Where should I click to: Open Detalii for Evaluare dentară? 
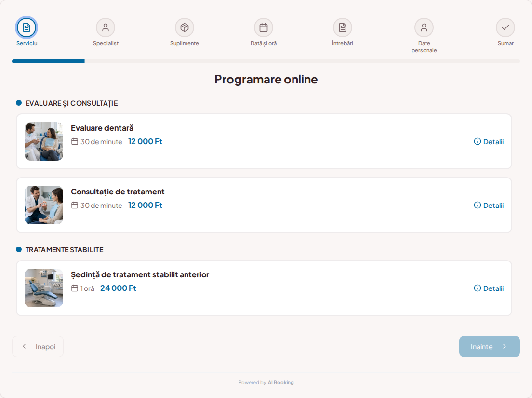point(489,142)
